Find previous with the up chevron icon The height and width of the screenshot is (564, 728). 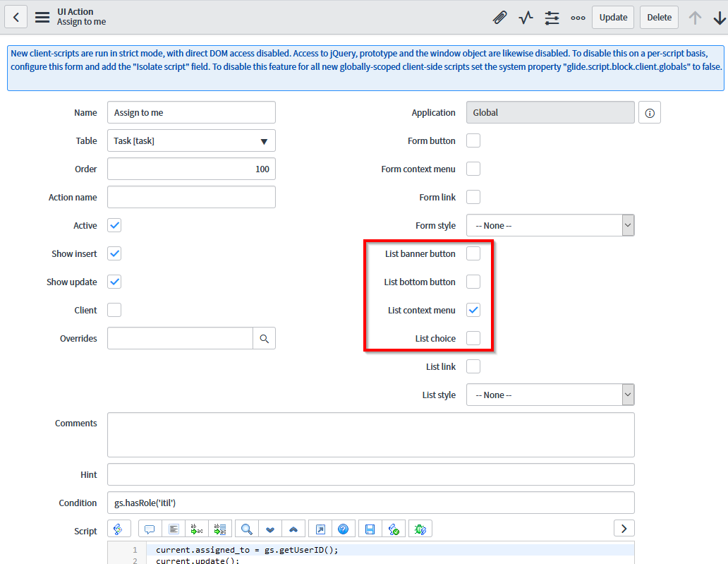[x=293, y=529]
